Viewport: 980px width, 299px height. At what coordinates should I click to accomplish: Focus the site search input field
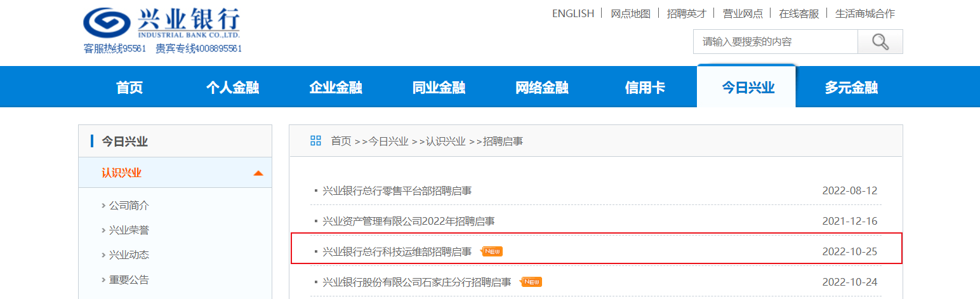(x=775, y=42)
